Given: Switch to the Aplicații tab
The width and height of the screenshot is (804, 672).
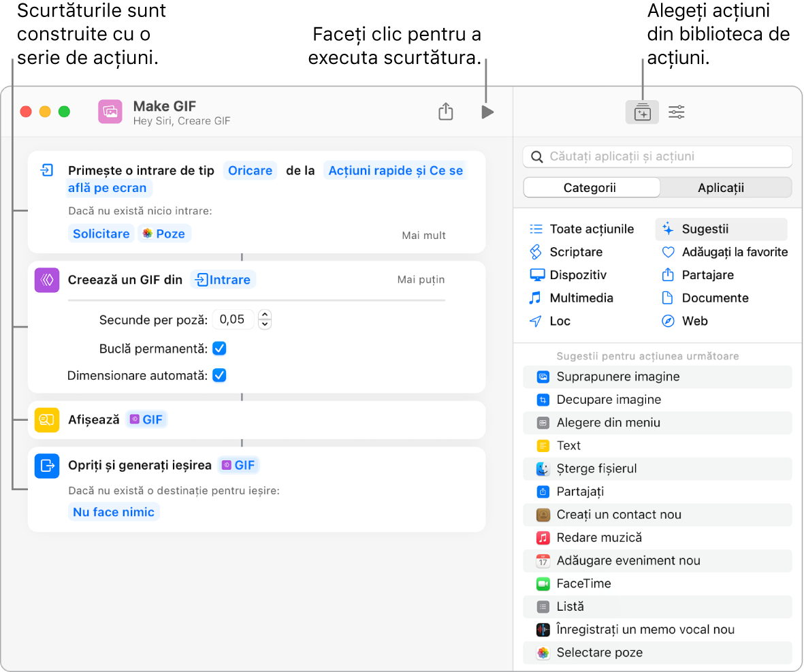Looking at the screenshot, I should [721, 188].
